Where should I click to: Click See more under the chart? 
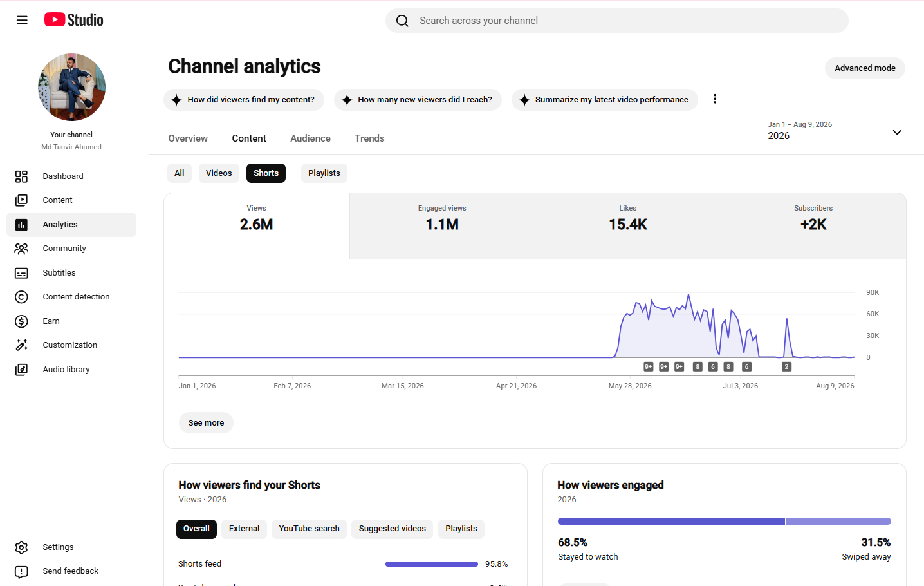(206, 423)
